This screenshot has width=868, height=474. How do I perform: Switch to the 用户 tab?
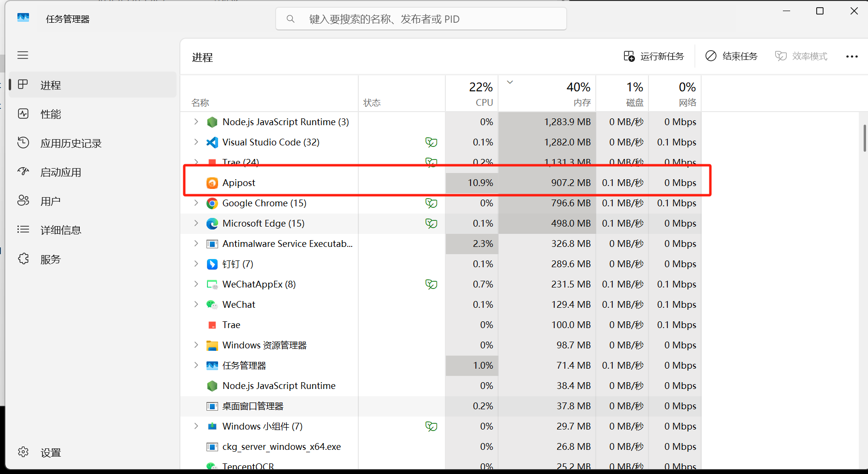[92, 201]
